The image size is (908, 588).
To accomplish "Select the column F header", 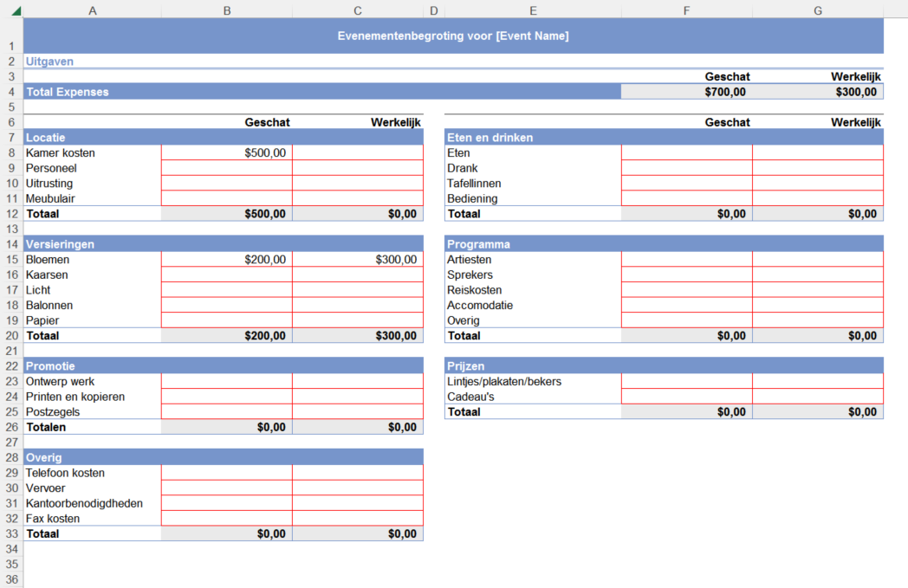I will pyautogui.click(x=686, y=10).
